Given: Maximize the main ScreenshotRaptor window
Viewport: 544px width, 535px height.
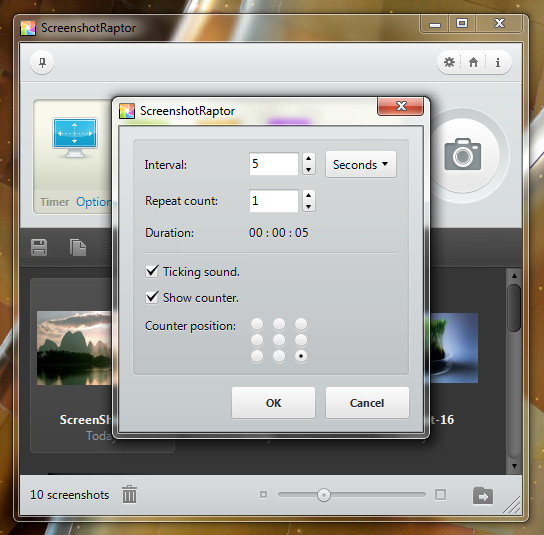Looking at the screenshot, I should coord(462,24).
